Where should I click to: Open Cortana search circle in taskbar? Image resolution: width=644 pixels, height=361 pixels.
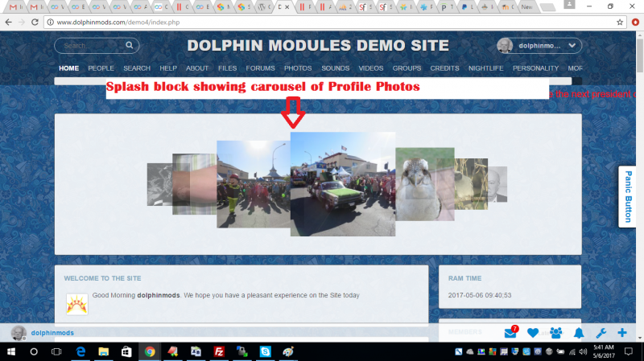[x=34, y=351]
